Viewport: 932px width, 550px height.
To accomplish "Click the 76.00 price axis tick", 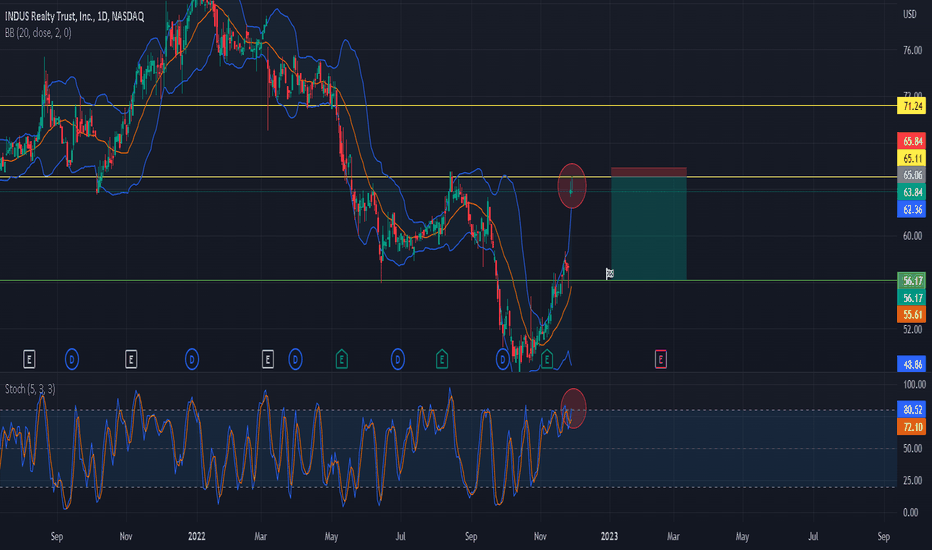I will tap(912, 51).
